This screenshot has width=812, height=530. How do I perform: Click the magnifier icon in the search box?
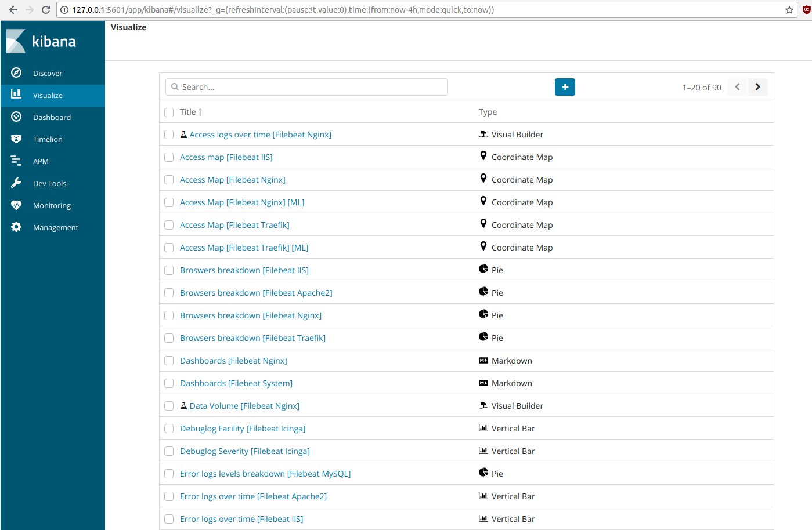tap(175, 87)
